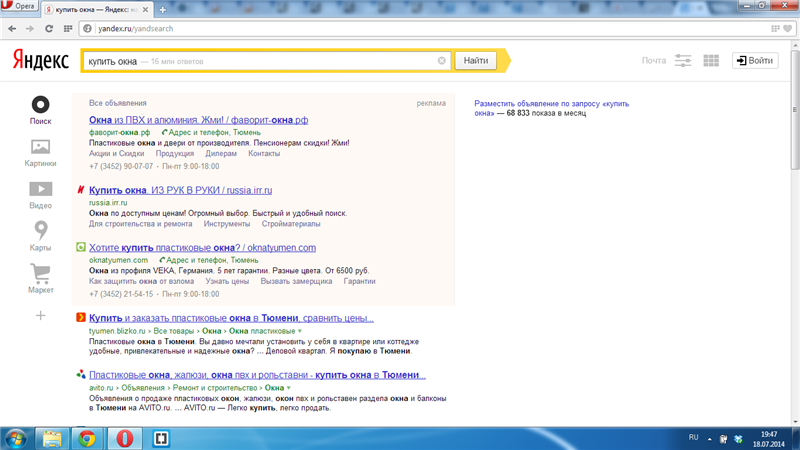Open the Opera menu button
Screen dimensions: 800x450
(19, 7)
